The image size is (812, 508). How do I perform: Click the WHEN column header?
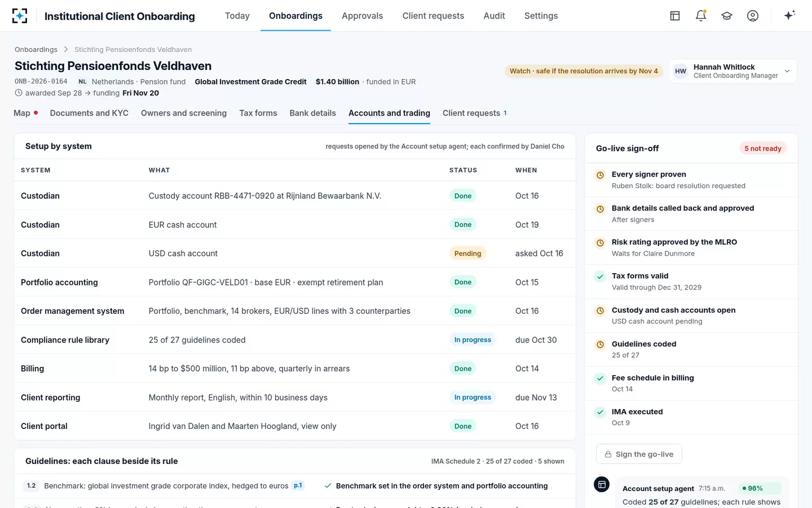[526, 170]
